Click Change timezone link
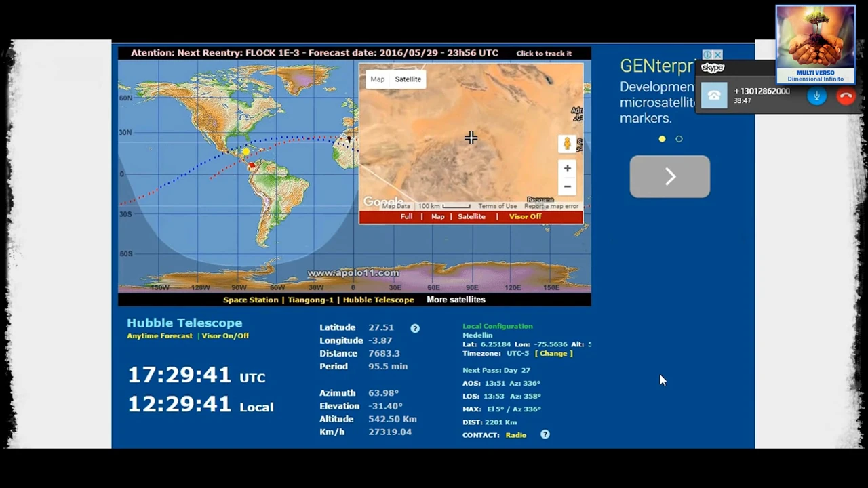This screenshot has height=488, width=868. (x=553, y=354)
